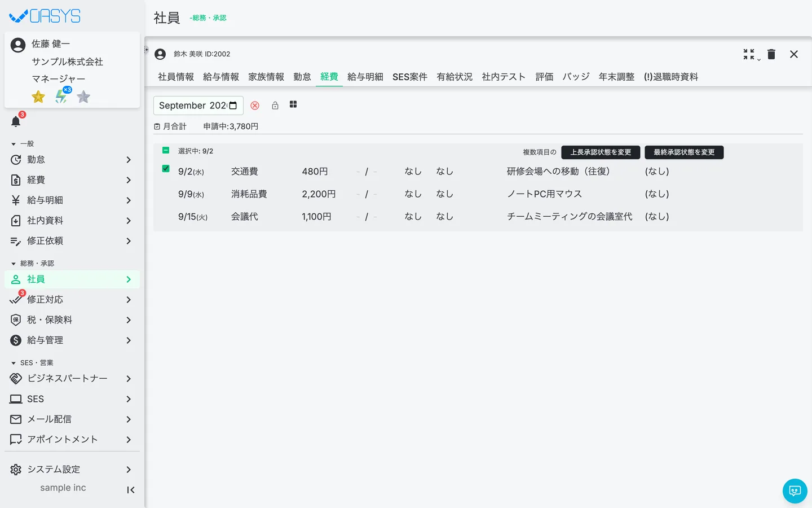Open メール配信 in the sidebar
Viewport: 812px width, 508px height.
tap(72, 419)
